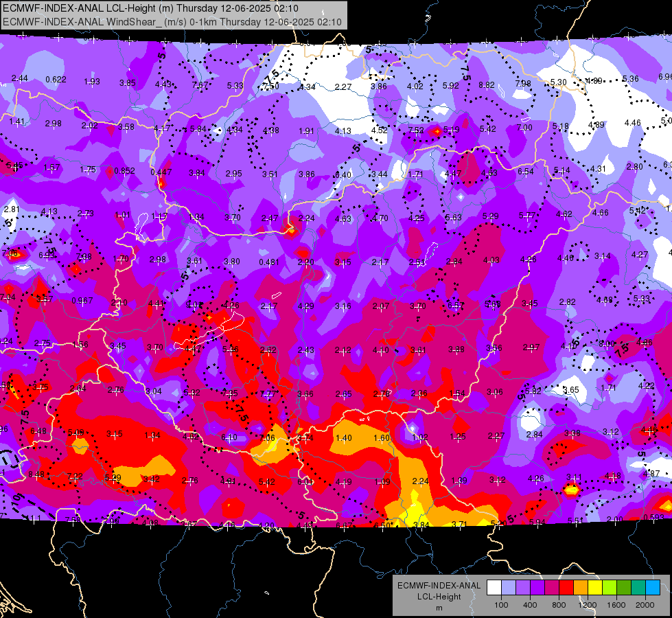Click the wind shear value 2.44
Screen dimensions: 672x618
click(20, 78)
